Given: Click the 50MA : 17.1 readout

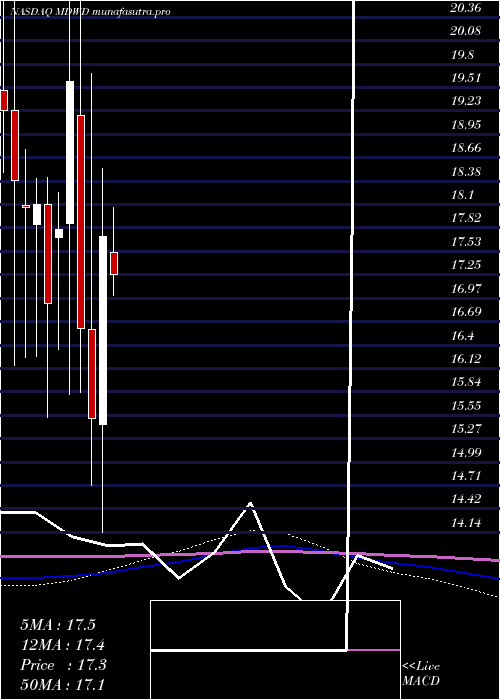Looking at the screenshot, I should coord(62,684).
